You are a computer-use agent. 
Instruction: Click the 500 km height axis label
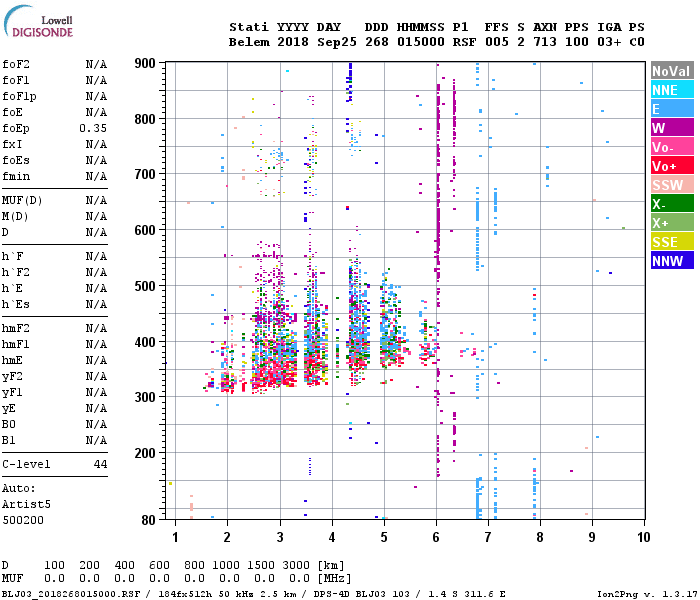[145, 286]
